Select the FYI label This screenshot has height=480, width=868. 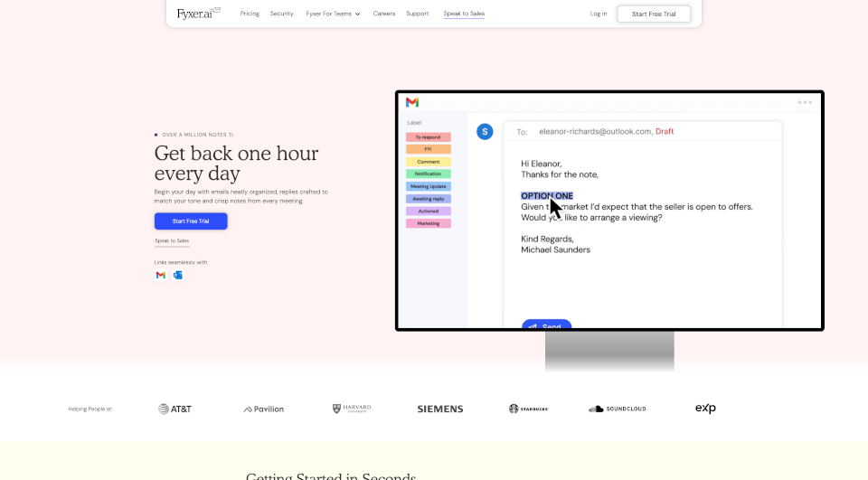429,149
